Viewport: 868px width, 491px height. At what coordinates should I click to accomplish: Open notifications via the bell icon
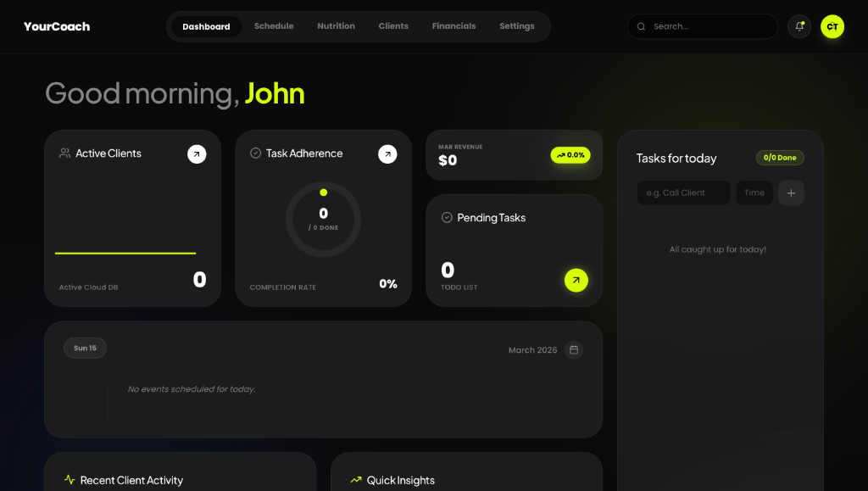pyautogui.click(x=798, y=26)
